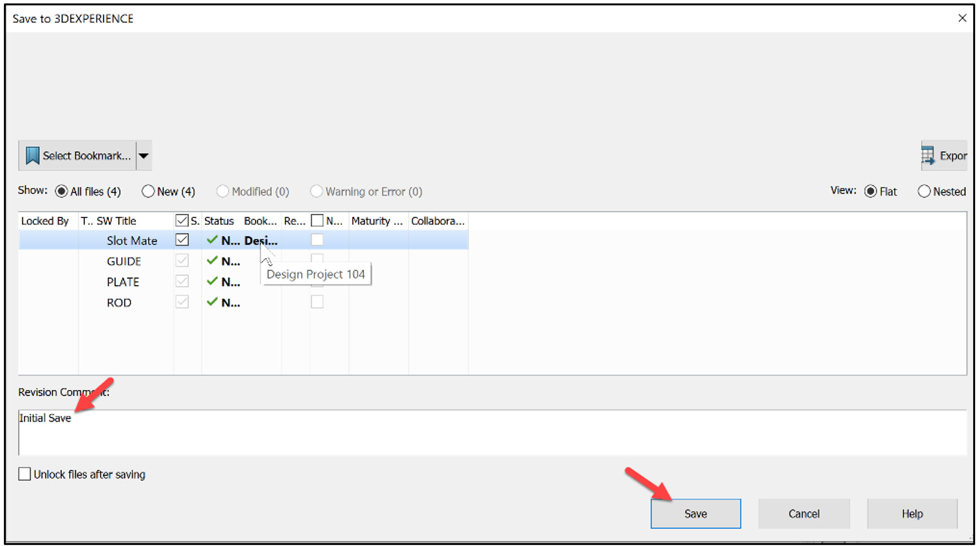This screenshot has width=980, height=546.
Task: Click the green status checkmark beside ROD
Action: pyautogui.click(x=213, y=302)
